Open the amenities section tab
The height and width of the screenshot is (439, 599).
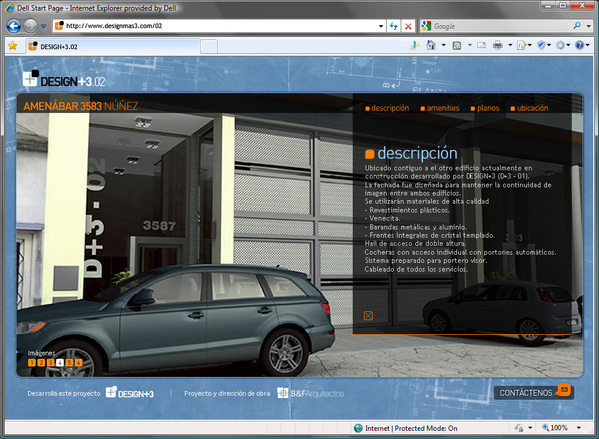(440, 108)
